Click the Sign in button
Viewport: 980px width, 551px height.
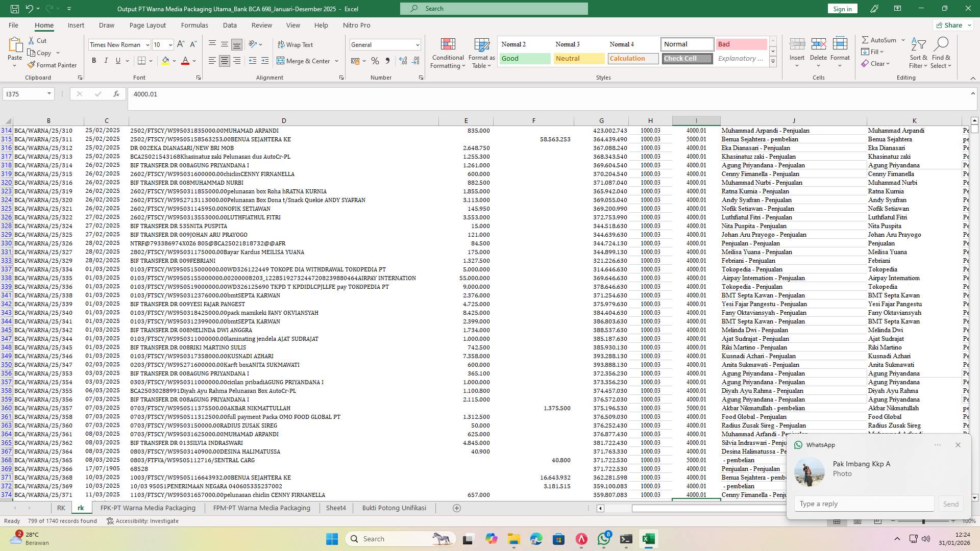842,8
